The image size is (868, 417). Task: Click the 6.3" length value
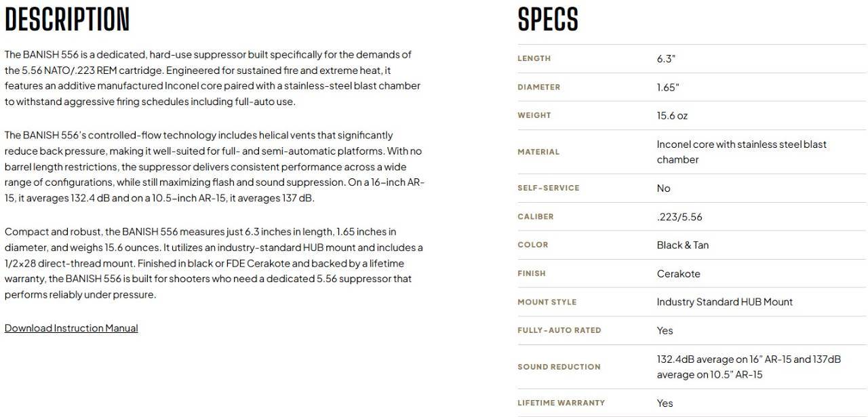(666, 59)
